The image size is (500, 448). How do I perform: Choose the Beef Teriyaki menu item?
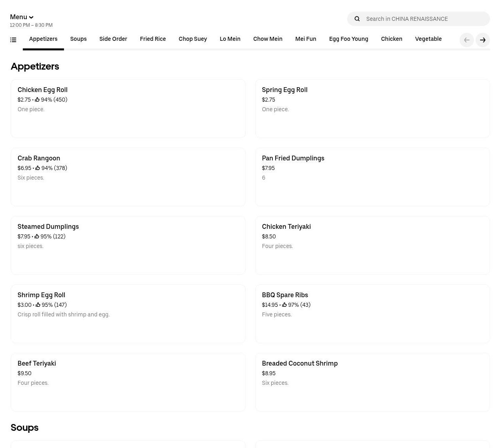(128, 382)
